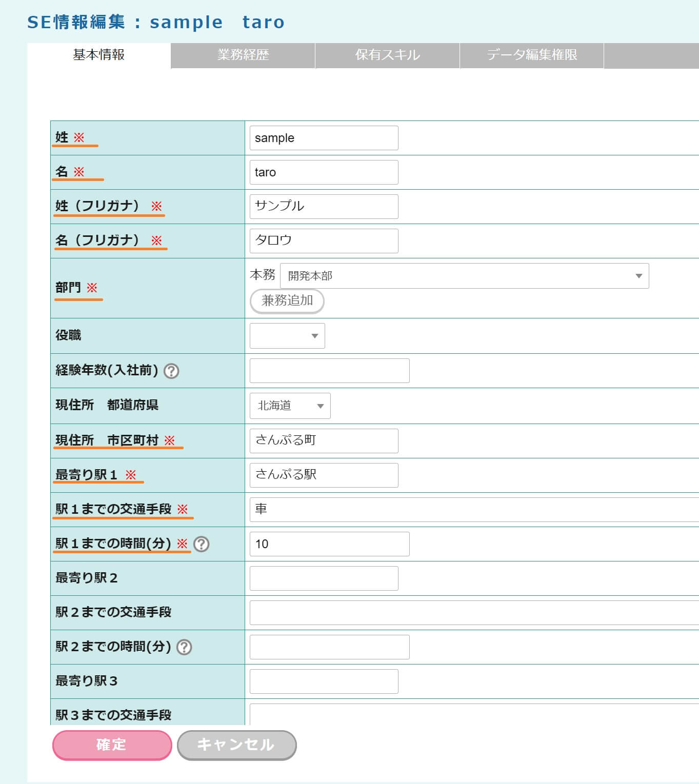Focus the 姓 input containing sample
Viewport: 699px width, 784px height.
coord(324,138)
